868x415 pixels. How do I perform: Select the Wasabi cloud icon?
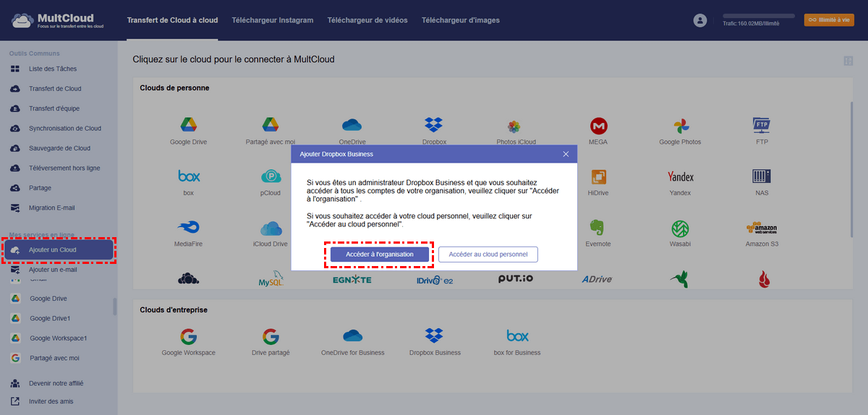[x=680, y=228]
